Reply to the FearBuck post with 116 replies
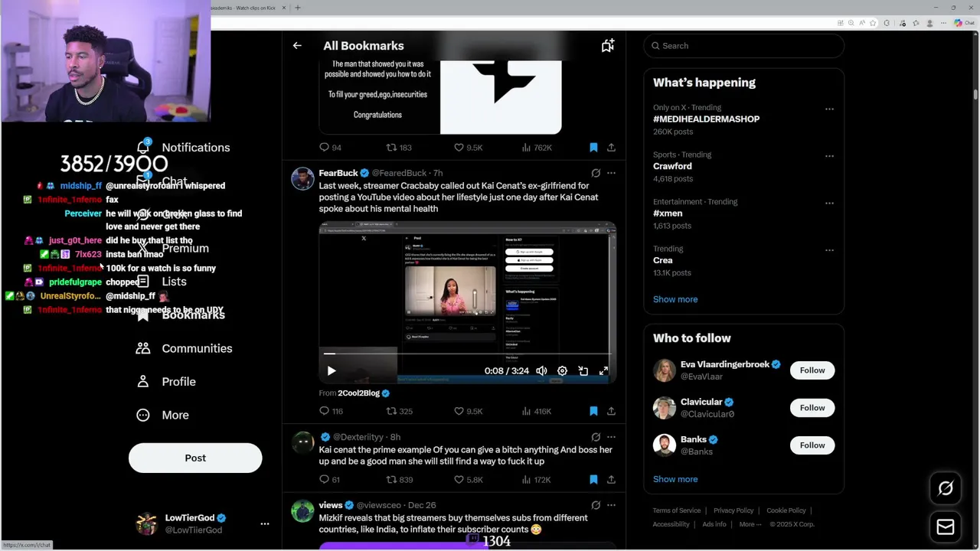980x551 pixels. tap(331, 411)
